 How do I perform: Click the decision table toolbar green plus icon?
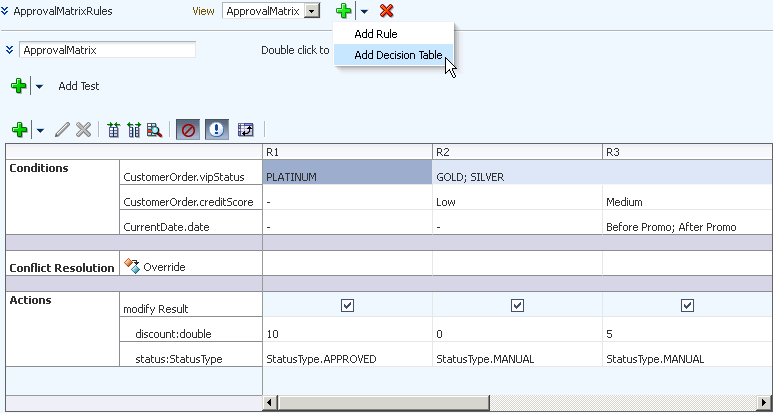[19, 130]
